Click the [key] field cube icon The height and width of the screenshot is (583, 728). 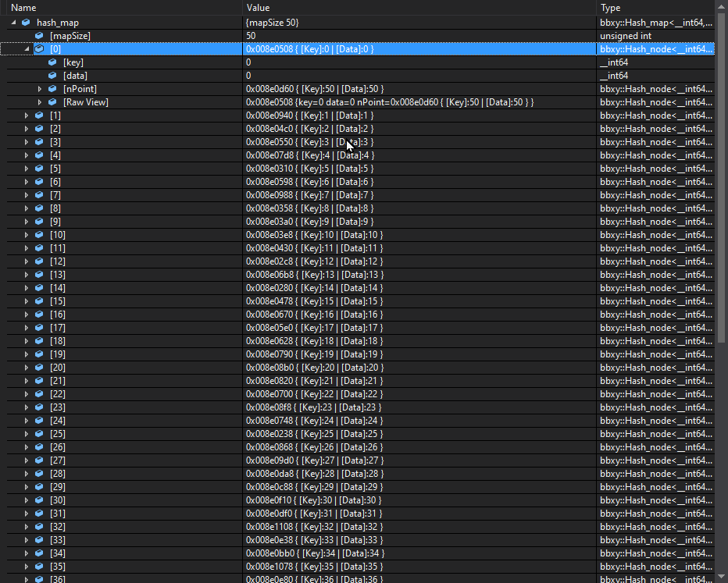pyautogui.click(x=52, y=62)
